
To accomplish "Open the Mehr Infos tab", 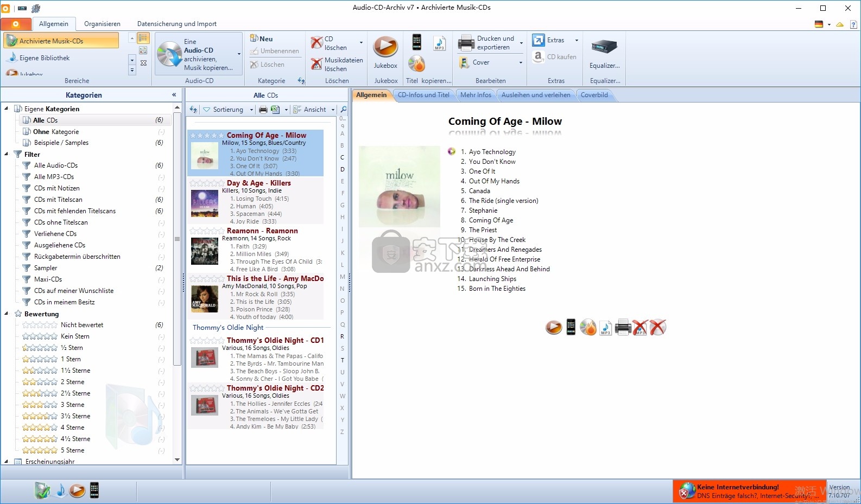I will pos(476,95).
